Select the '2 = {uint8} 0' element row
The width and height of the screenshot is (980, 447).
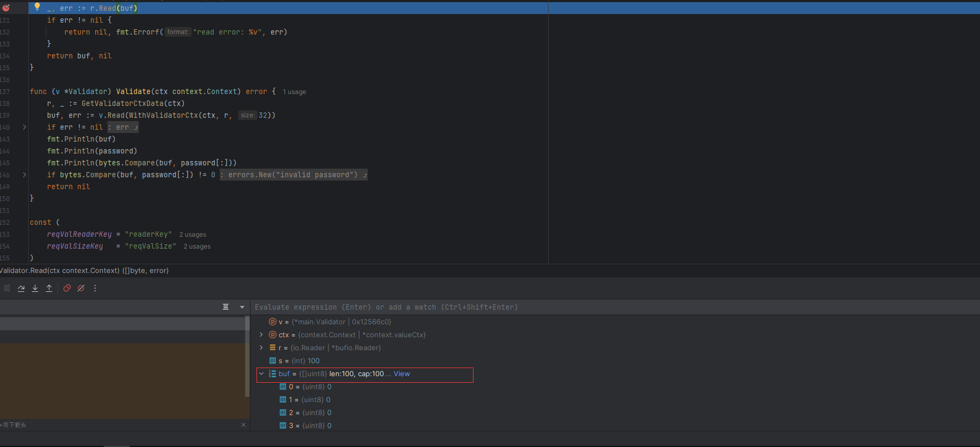(615, 412)
